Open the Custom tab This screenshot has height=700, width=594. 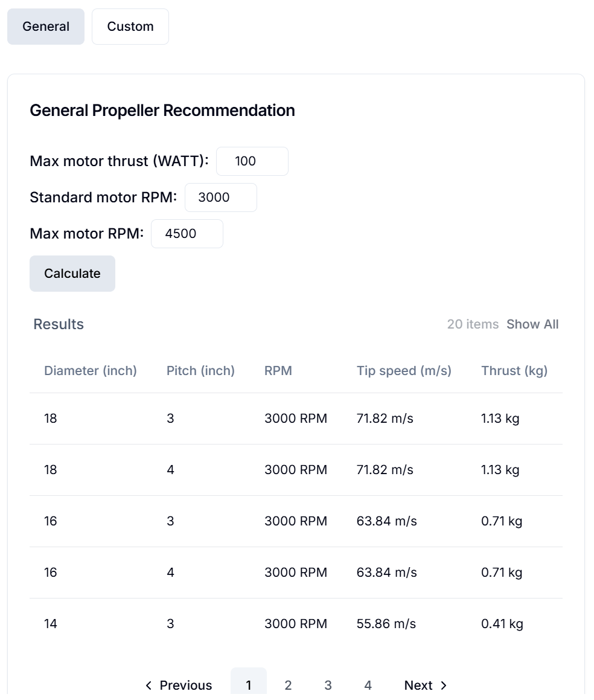click(x=130, y=27)
